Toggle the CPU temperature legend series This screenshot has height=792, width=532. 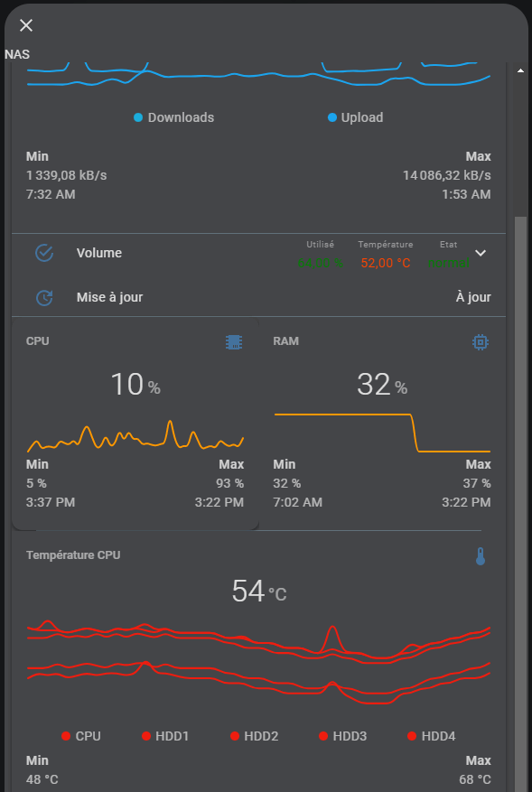80,736
